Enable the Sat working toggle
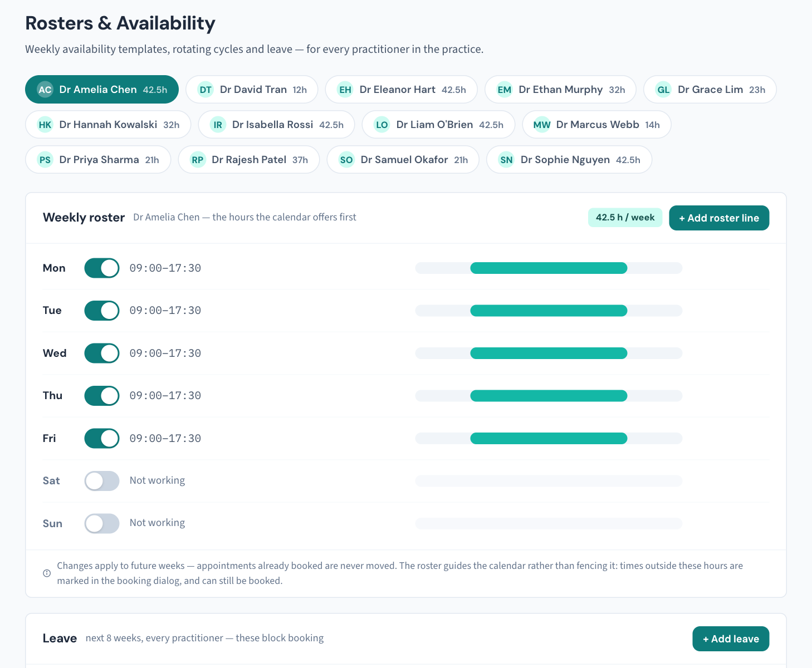This screenshot has height=668, width=812. [102, 481]
